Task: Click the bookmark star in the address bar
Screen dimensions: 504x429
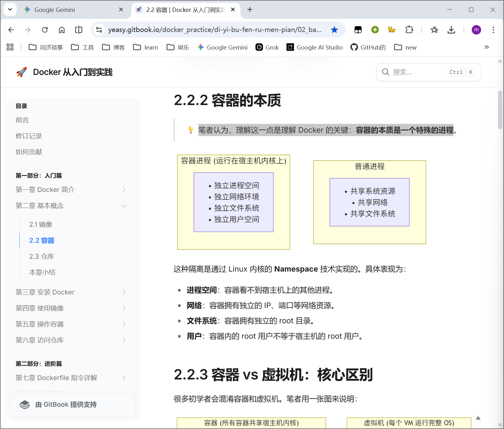Action: [334, 30]
